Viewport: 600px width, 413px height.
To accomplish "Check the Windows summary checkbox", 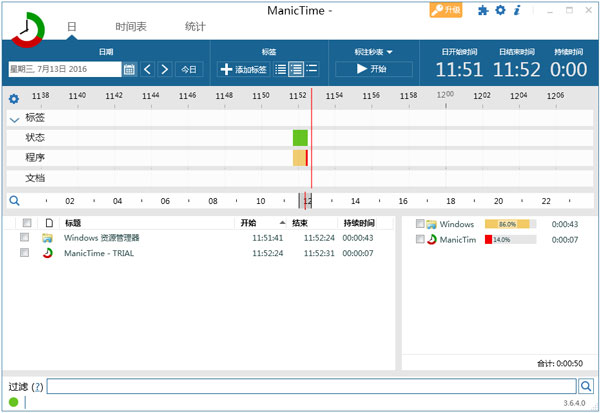I will tap(420, 224).
